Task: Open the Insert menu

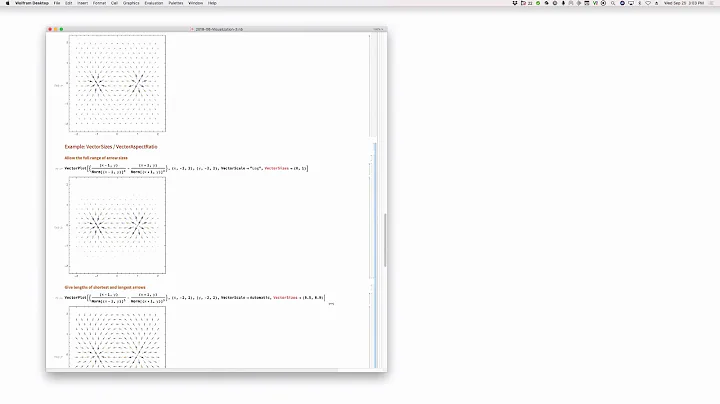Action: click(82, 3)
